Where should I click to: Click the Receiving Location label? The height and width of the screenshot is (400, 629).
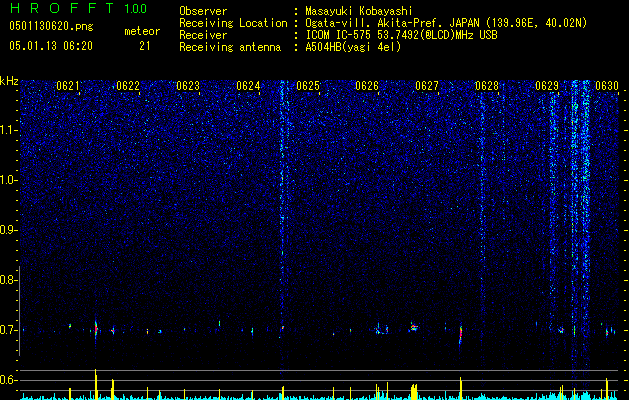233,23
